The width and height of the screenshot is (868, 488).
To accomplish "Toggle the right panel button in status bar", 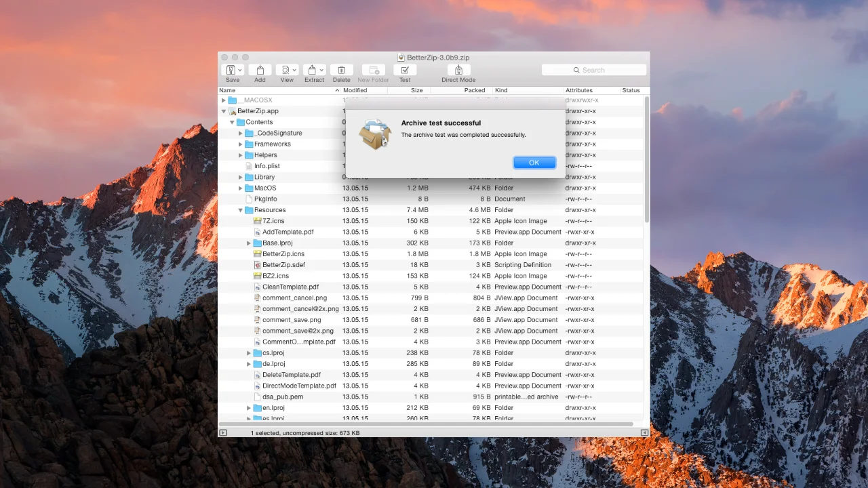I will [644, 432].
